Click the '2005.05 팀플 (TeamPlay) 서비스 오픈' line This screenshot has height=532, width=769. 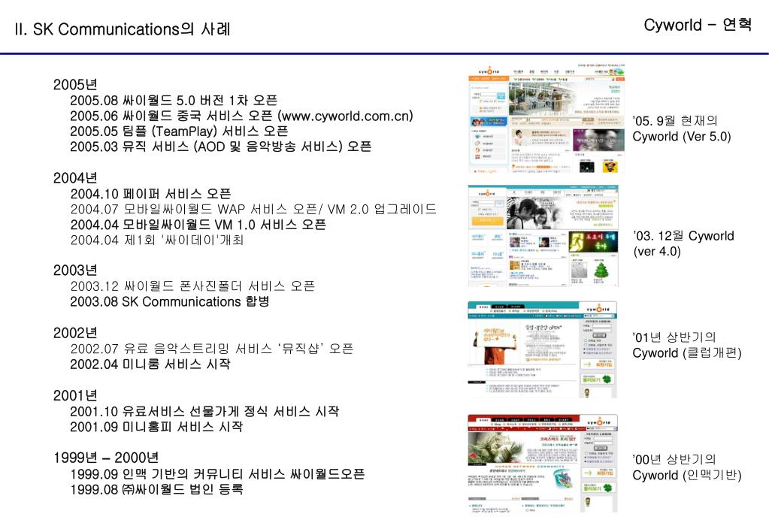coord(178,131)
